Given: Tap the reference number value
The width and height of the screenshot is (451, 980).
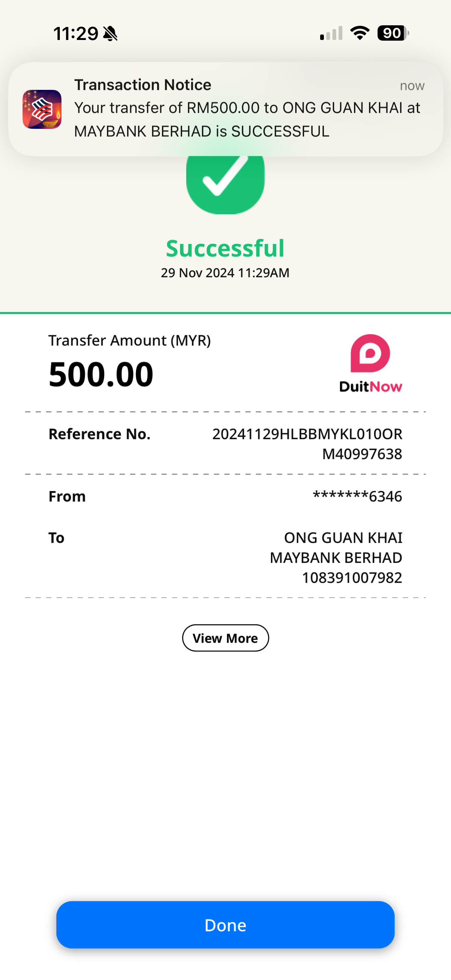Looking at the screenshot, I should pos(307,444).
